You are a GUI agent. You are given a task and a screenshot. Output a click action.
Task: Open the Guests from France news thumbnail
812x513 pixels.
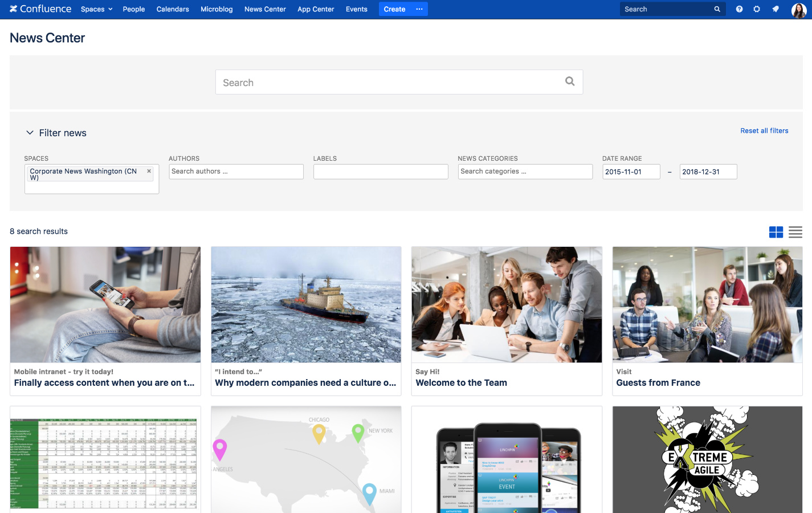tap(707, 305)
